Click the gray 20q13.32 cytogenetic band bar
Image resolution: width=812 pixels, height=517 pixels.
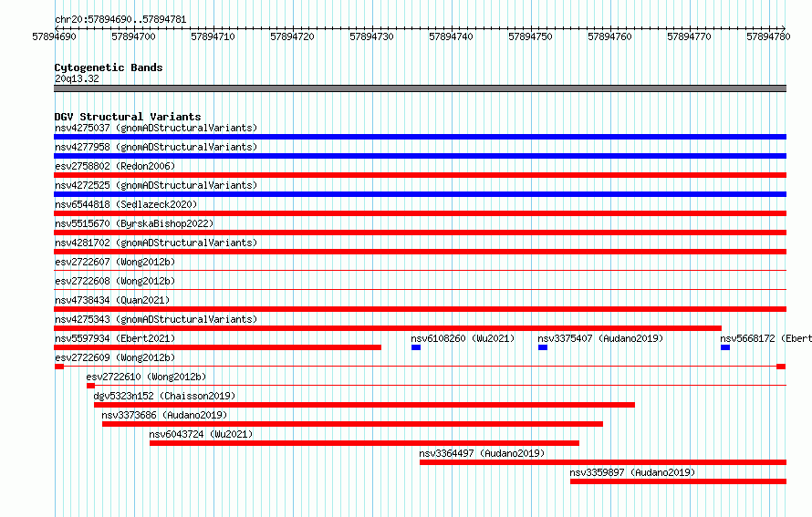420,88
